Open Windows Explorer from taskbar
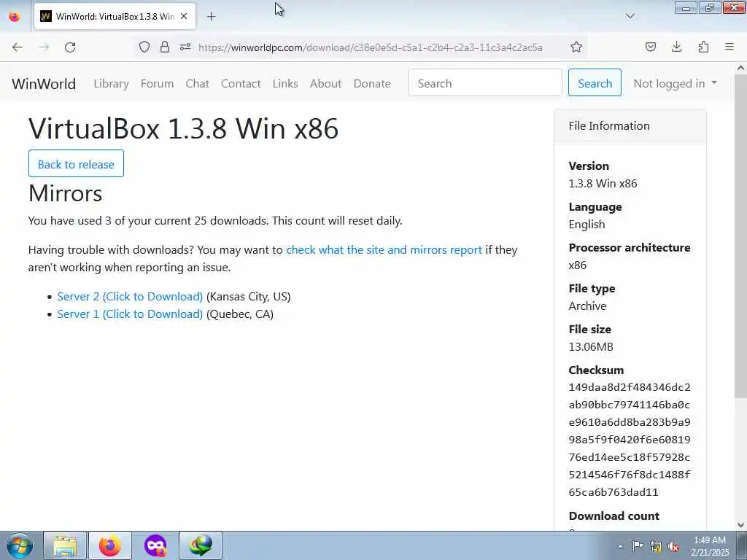The image size is (747, 560). point(65,545)
